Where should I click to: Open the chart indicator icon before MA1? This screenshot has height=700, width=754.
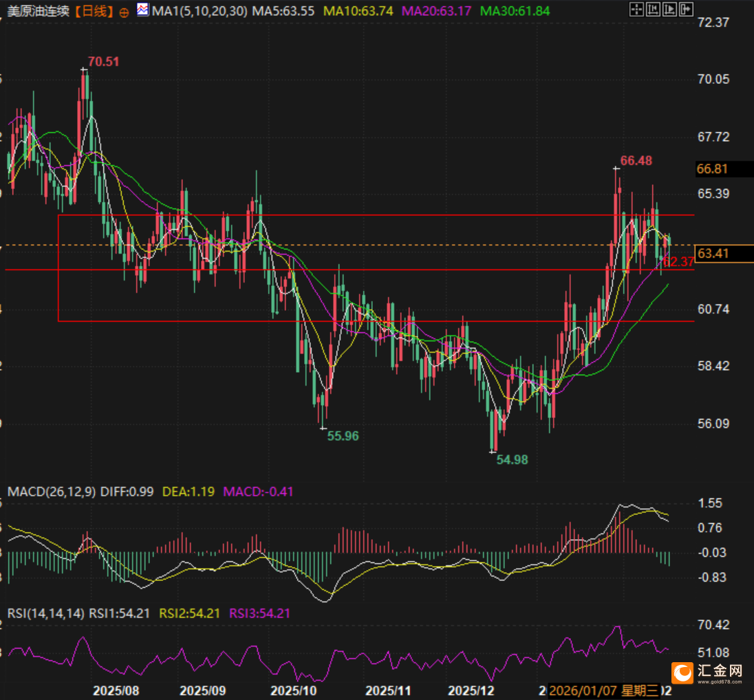tap(142, 10)
